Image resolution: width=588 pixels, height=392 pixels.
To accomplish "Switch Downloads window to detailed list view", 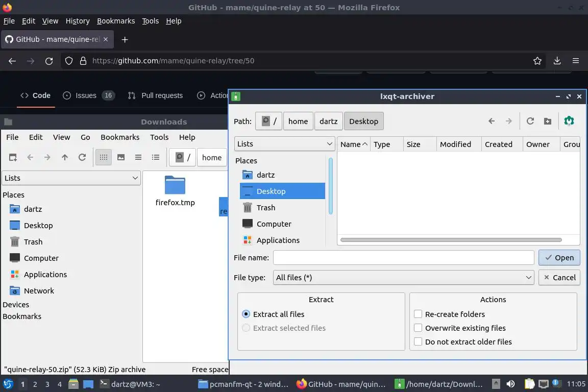I will [156, 158].
